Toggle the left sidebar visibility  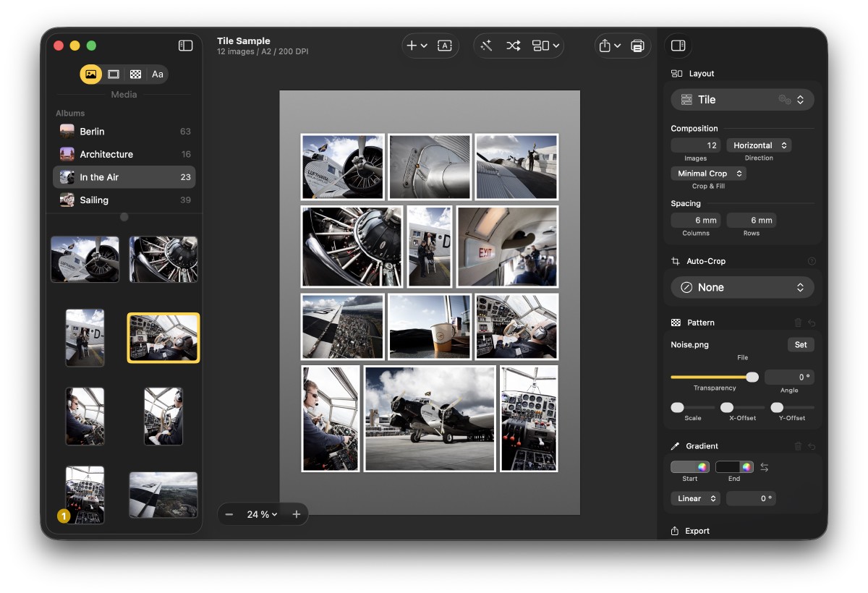coord(186,46)
